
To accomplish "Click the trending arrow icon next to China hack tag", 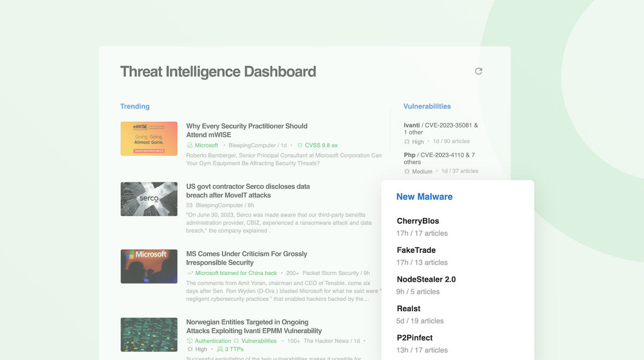I will point(190,272).
